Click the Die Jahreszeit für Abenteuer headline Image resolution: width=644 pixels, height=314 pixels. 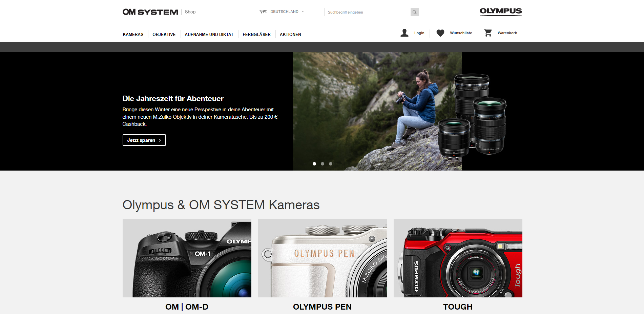point(173,99)
